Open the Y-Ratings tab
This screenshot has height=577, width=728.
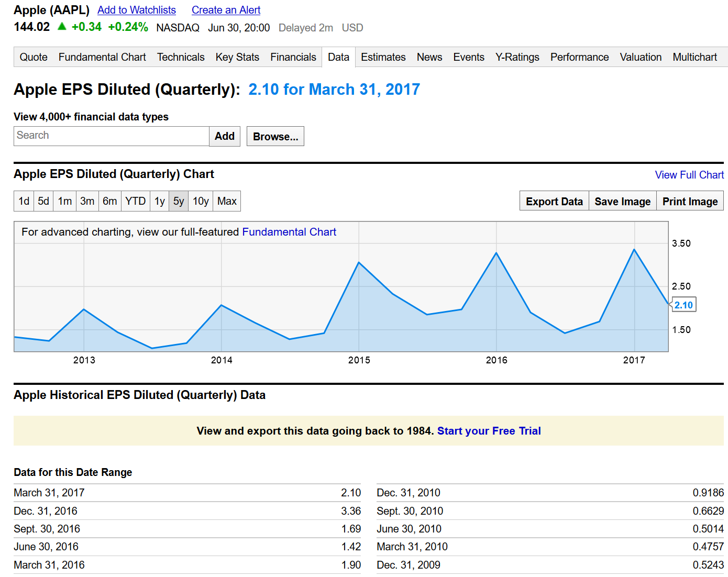pyautogui.click(x=517, y=57)
